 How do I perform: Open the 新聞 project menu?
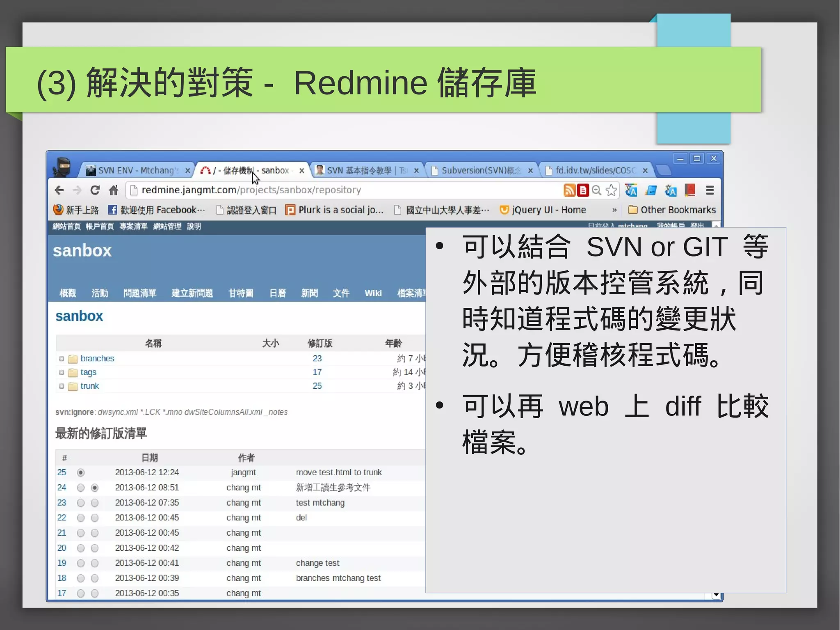pos(309,293)
